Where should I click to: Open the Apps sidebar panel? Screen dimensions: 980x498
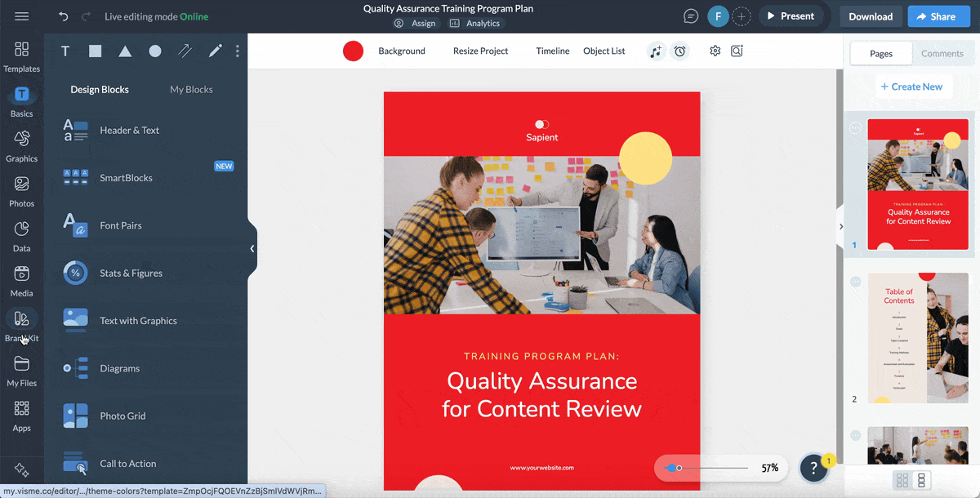(x=22, y=416)
